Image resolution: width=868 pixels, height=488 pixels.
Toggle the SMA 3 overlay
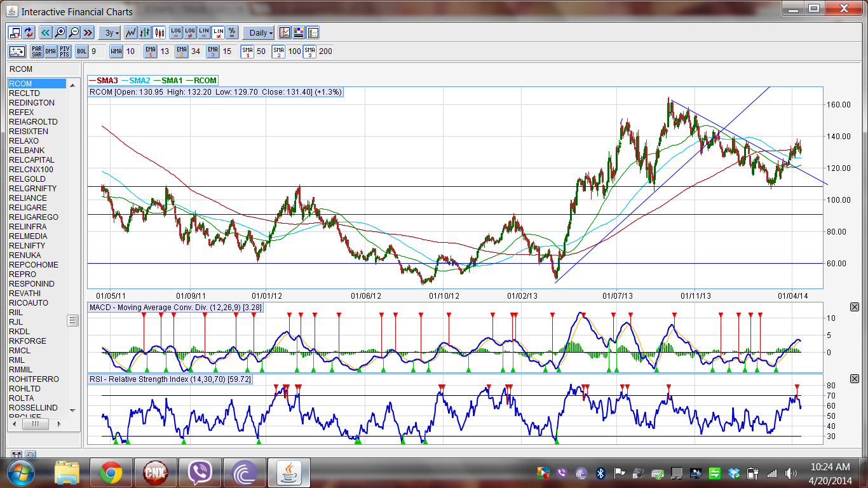[x=309, y=51]
